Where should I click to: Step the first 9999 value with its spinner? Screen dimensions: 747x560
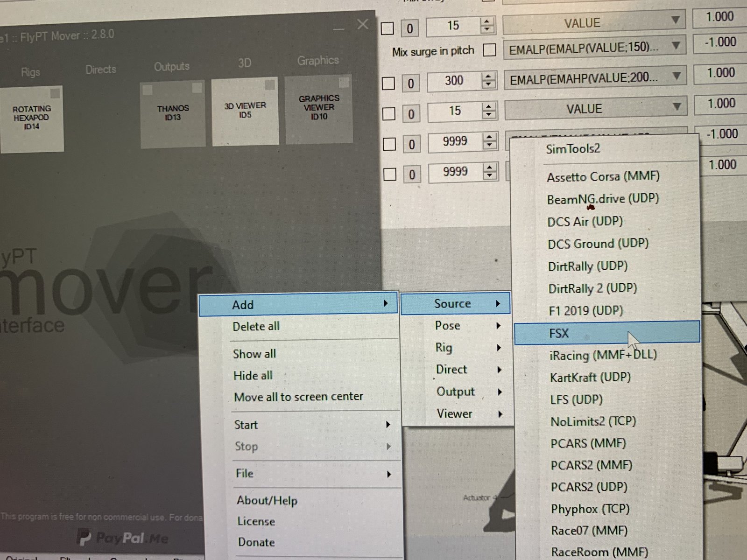pyautogui.click(x=489, y=141)
